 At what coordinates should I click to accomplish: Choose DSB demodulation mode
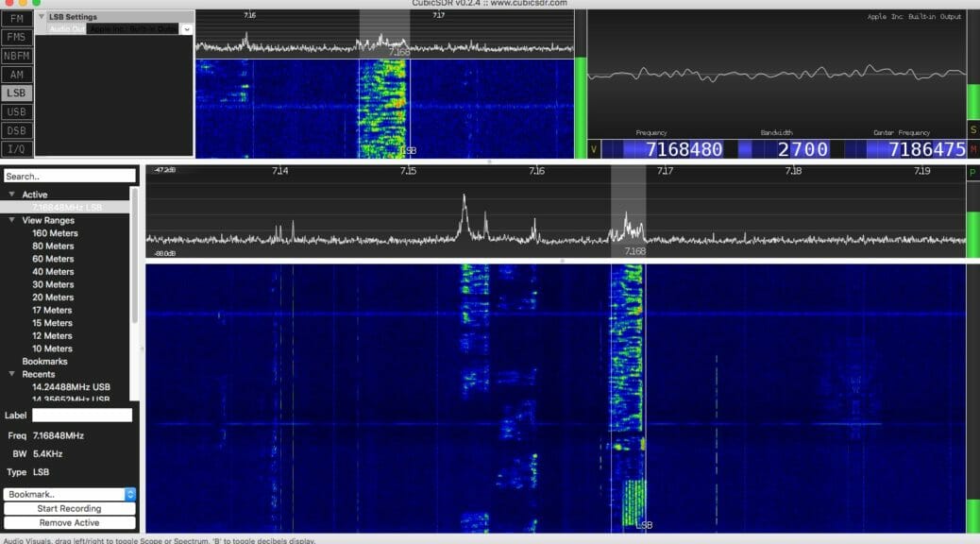click(x=16, y=130)
